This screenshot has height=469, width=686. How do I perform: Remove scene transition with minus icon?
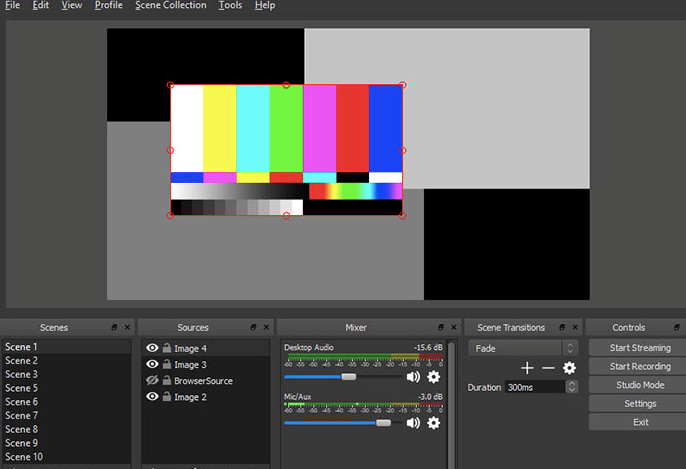pos(548,368)
